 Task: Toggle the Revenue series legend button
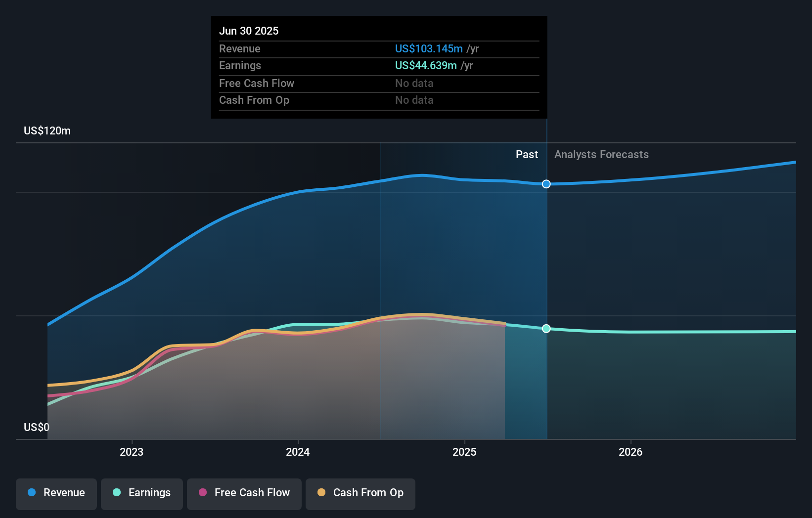click(x=56, y=494)
